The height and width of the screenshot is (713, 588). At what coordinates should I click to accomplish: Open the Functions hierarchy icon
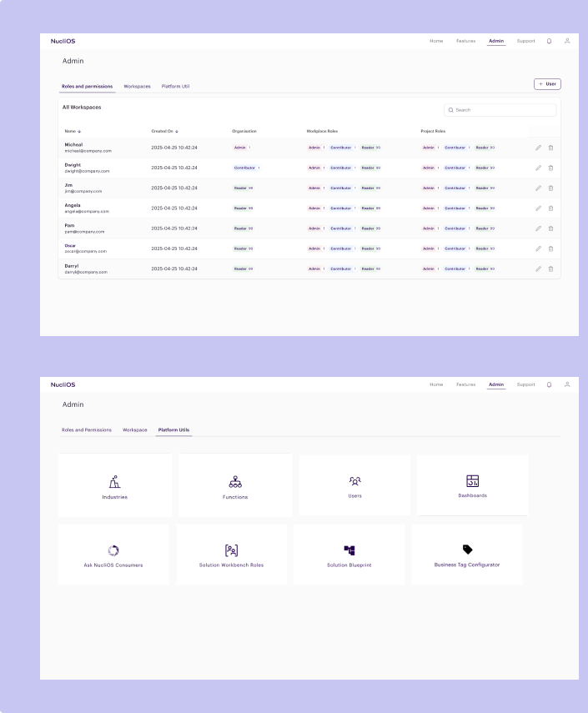235,481
